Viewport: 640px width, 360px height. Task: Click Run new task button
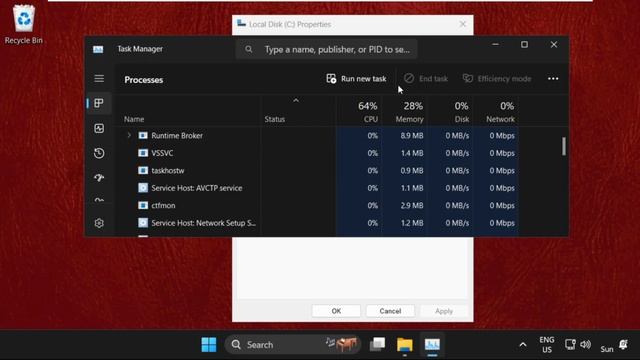pyautogui.click(x=356, y=78)
